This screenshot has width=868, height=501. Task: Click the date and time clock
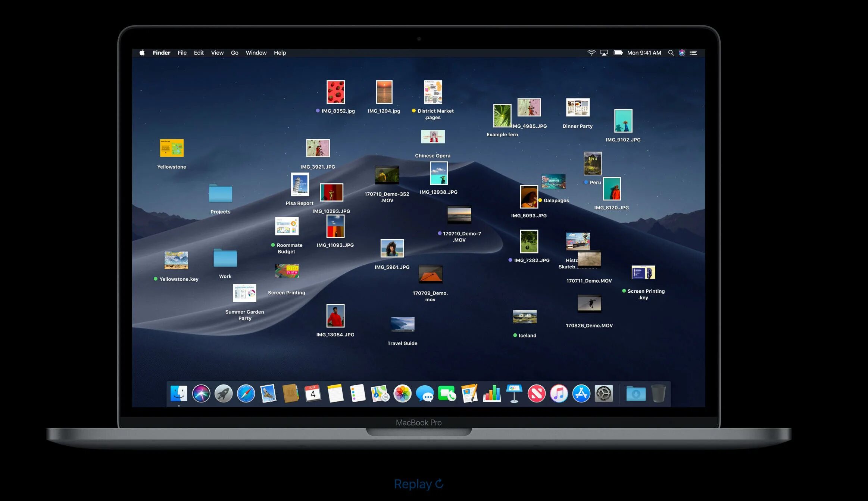pyautogui.click(x=644, y=53)
